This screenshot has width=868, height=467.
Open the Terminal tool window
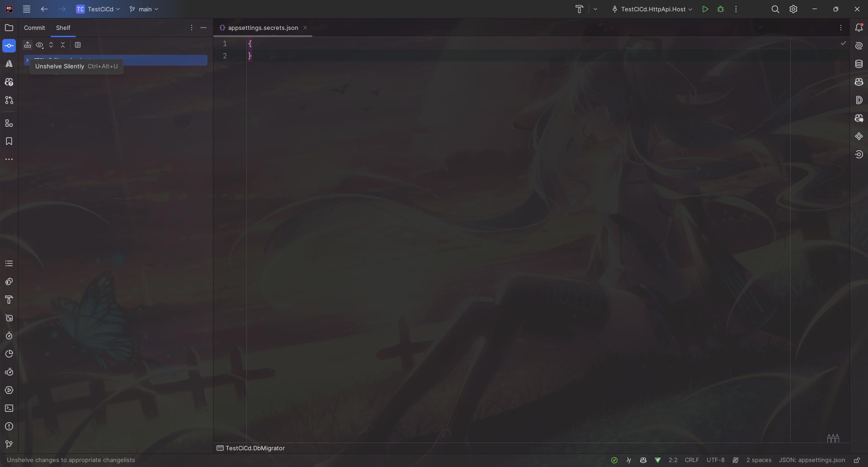9,408
